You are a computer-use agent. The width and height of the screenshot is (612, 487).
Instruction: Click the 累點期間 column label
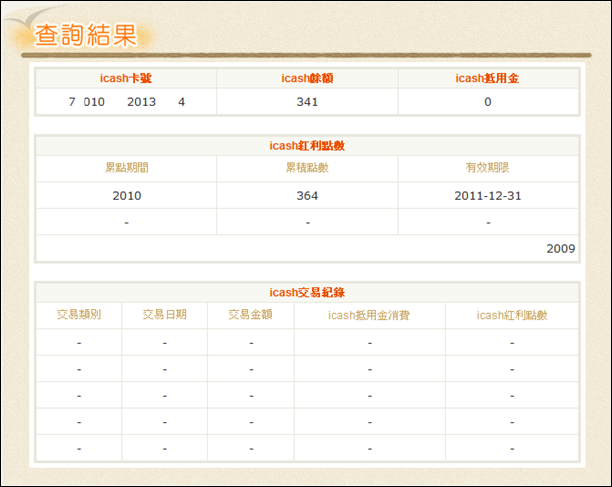(x=126, y=168)
